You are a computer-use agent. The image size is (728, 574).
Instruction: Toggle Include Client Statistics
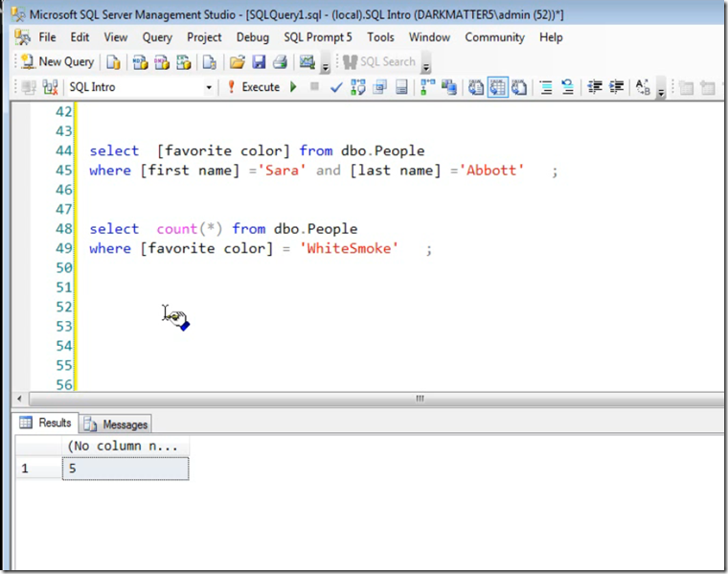(449, 87)
